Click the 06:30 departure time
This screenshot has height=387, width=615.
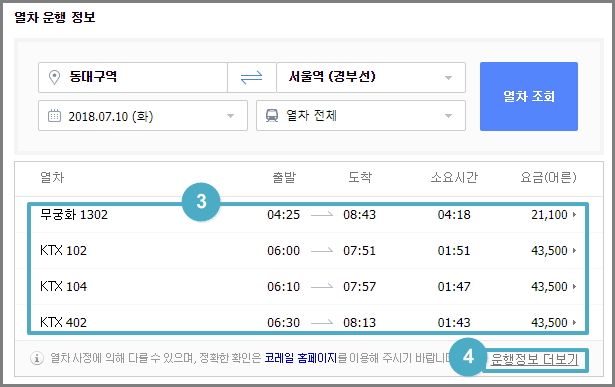(284, 322)
